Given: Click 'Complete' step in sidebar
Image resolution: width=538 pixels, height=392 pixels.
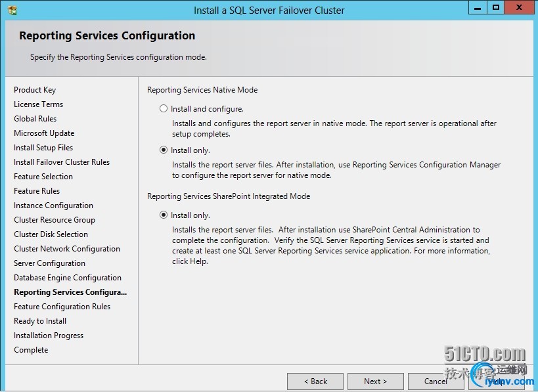Looking at the screenshot, I should click(x=31, y=350).
